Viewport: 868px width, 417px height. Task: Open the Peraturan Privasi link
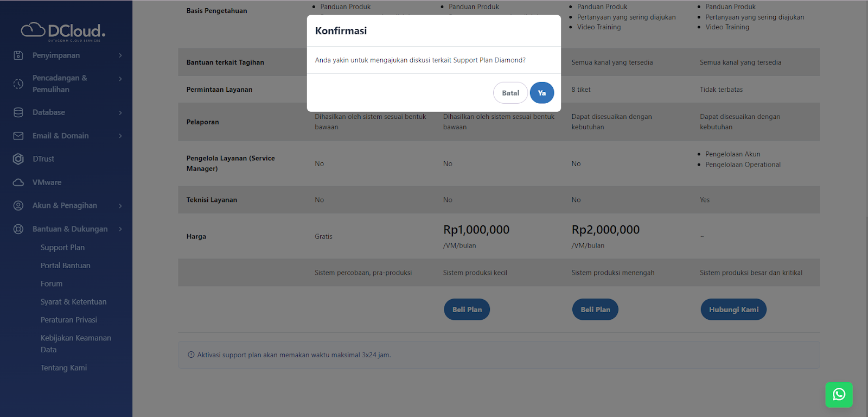click(x=69, y=319)
